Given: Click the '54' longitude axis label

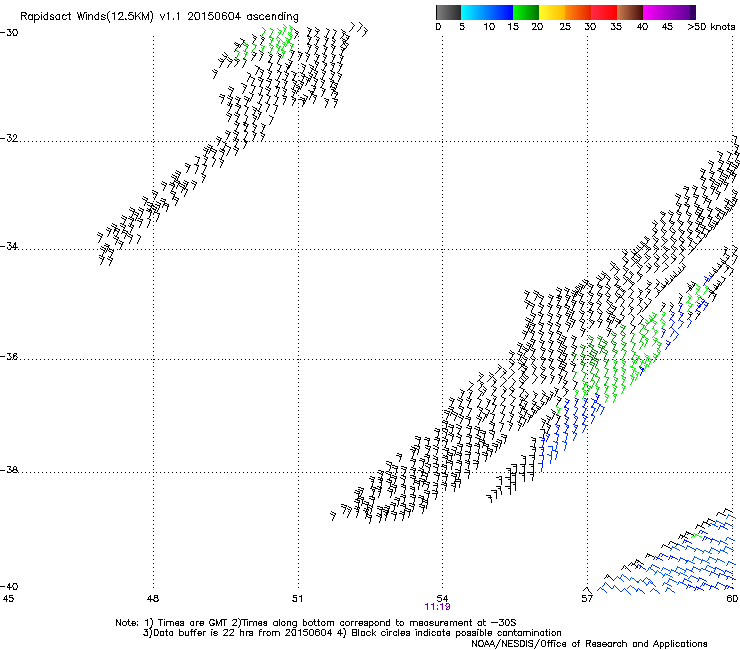Looking at the screenshot, I should click(x=442, y=599).
